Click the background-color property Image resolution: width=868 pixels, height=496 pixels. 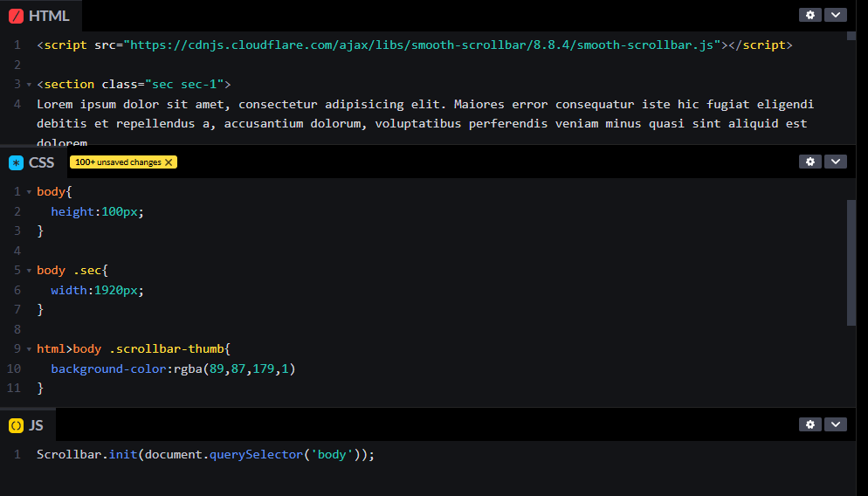108,369
